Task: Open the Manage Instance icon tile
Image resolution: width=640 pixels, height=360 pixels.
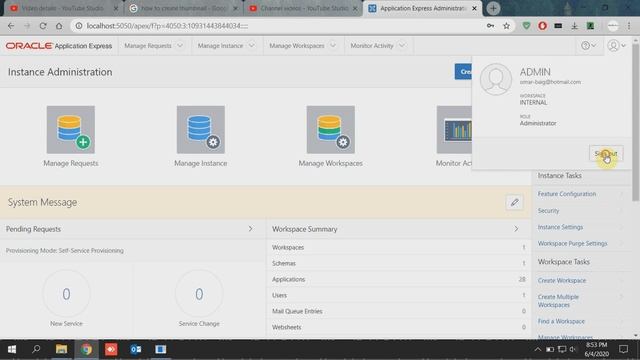Action: pyautogui.click(x=200, y=130)
